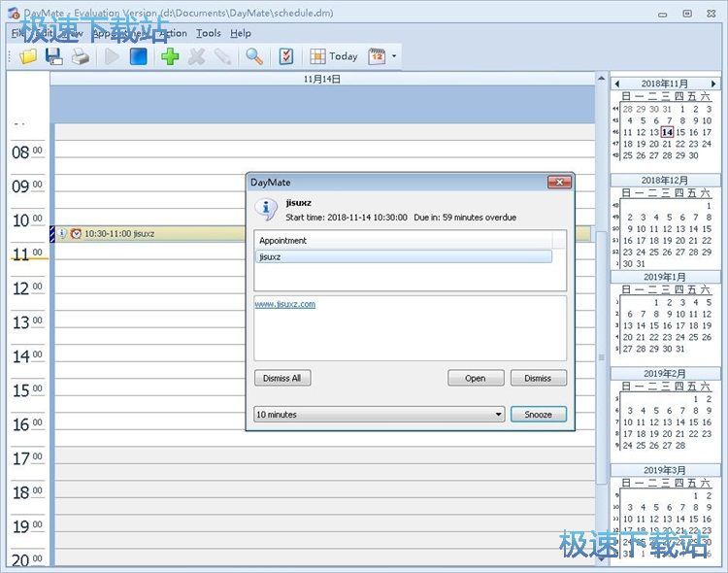Follow the www.jisuxz.com link
Image resolution: width=728 pixels, height=573 pixels.
[285, 304]
